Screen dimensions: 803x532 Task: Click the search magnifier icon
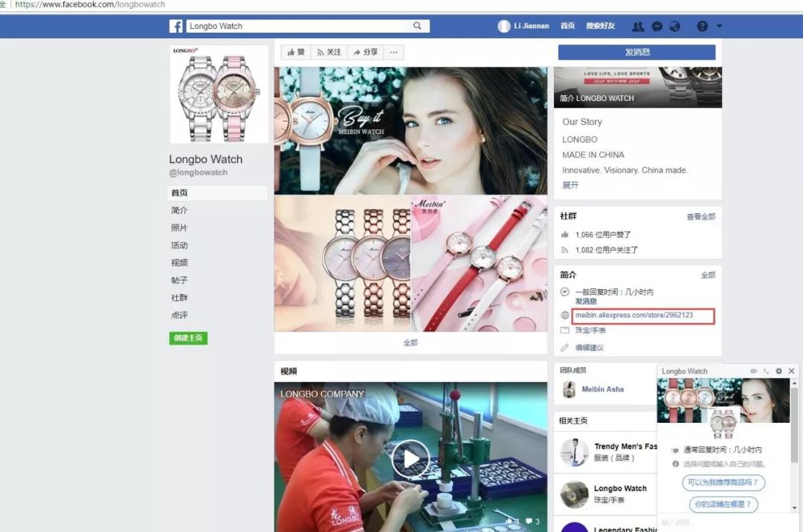coord(417,25)
